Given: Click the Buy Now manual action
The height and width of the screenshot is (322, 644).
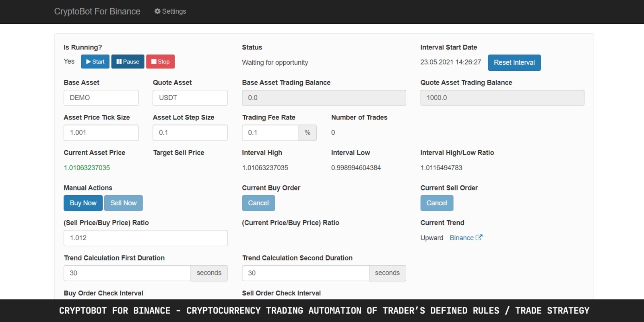Looking at the screenshot, I should click(x=83, y=203).
